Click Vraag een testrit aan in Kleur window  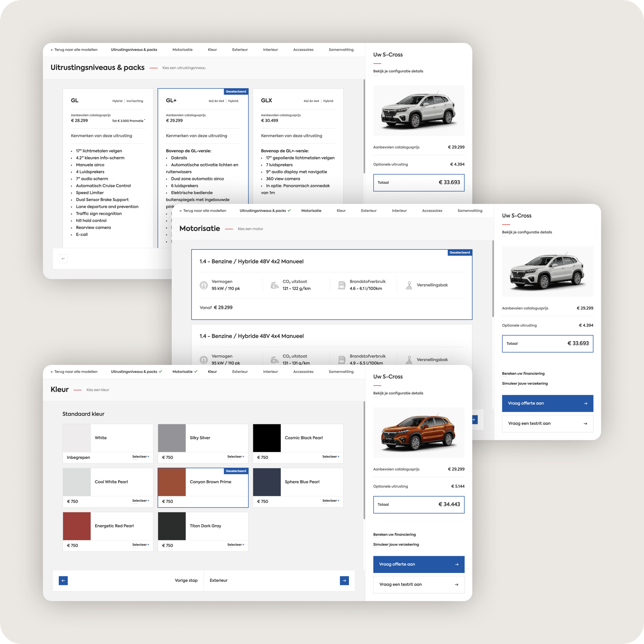[419, 585]
